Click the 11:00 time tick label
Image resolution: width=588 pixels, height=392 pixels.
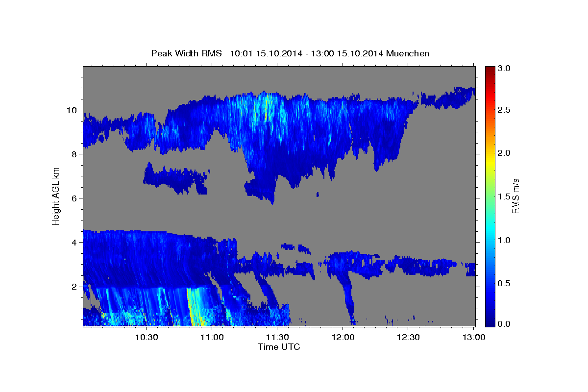pos(212,337)
